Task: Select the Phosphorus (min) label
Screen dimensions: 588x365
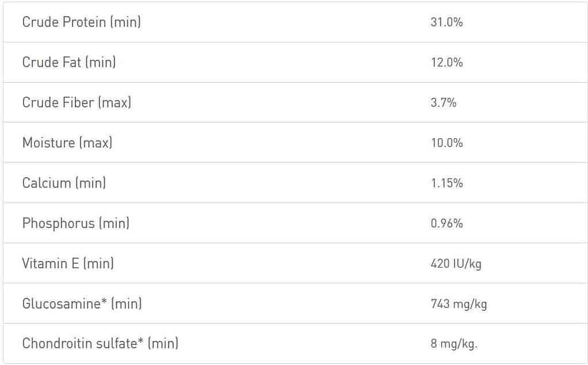Action: point(76,223)
